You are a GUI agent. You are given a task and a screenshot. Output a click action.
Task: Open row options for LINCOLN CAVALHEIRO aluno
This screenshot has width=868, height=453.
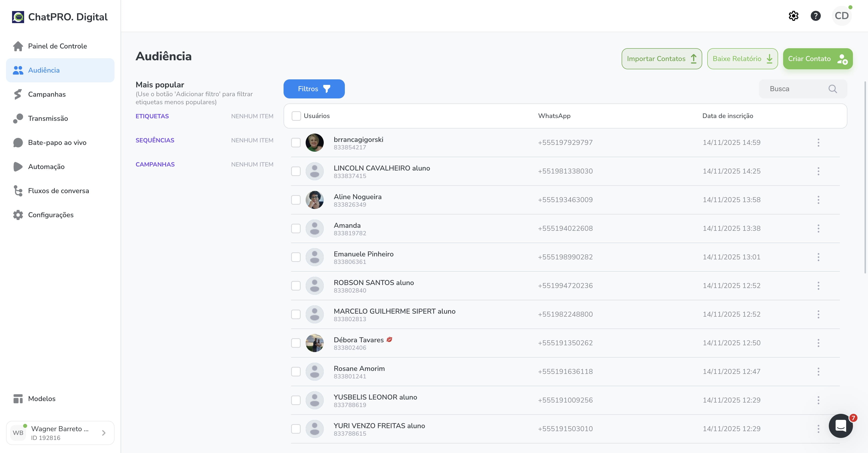click(818, 171)
